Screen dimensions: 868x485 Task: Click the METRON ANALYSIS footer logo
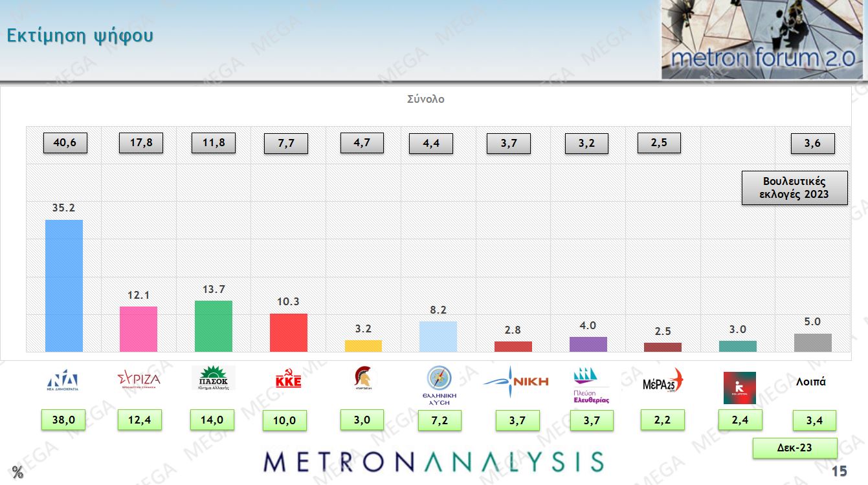[434, 462]
